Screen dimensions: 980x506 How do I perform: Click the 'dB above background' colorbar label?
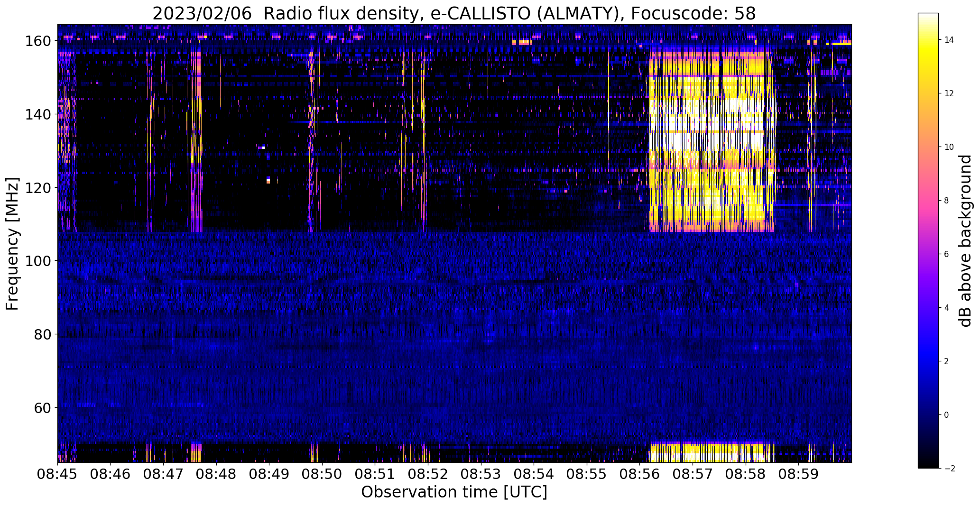click(x=965, y=241)
